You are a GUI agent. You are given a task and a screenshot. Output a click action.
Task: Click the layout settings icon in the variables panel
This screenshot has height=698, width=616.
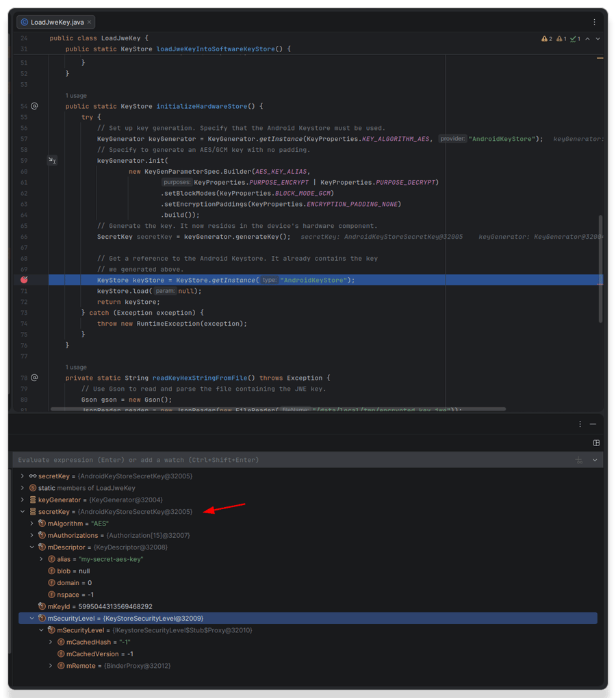coord(596,442)
